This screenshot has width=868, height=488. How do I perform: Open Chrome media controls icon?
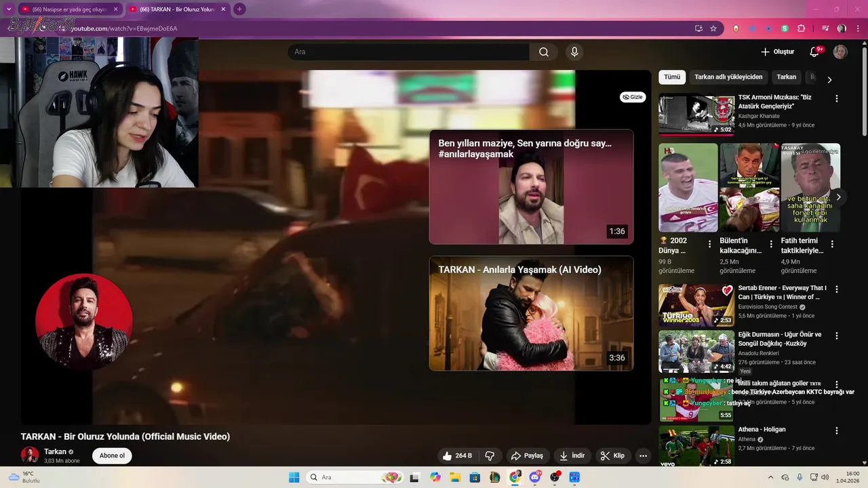click(825, 28)
